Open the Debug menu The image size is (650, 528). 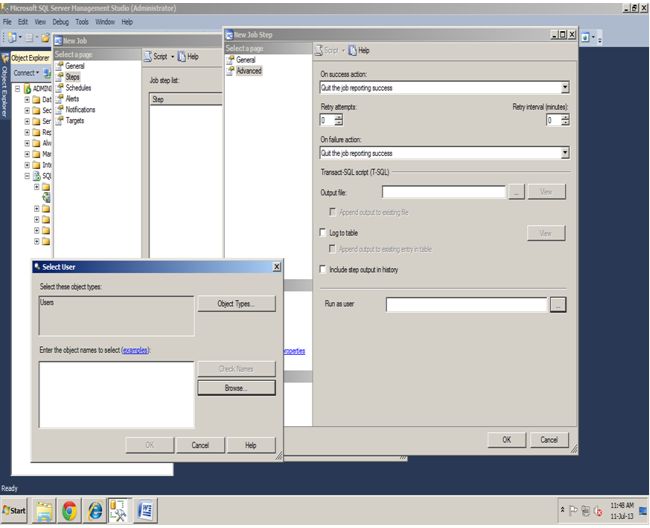click(x=61, y=22)
